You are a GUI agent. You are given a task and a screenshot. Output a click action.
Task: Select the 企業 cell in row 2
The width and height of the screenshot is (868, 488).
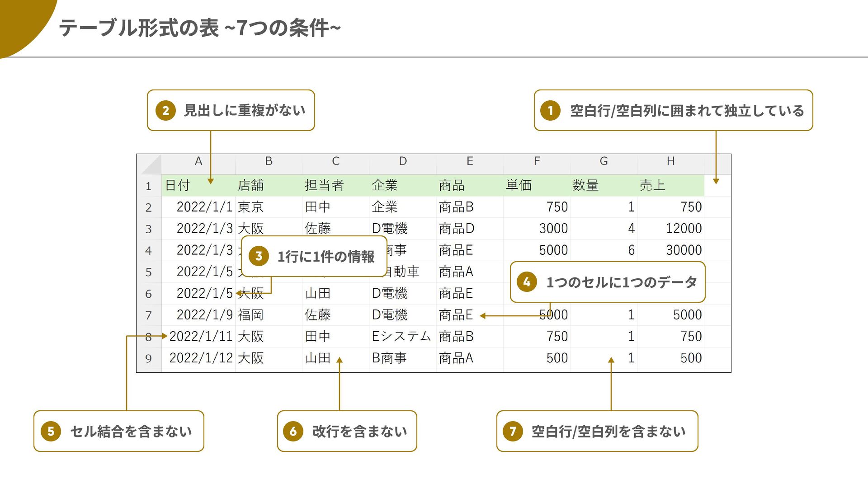pyautogui.click(x=402, y=207)
